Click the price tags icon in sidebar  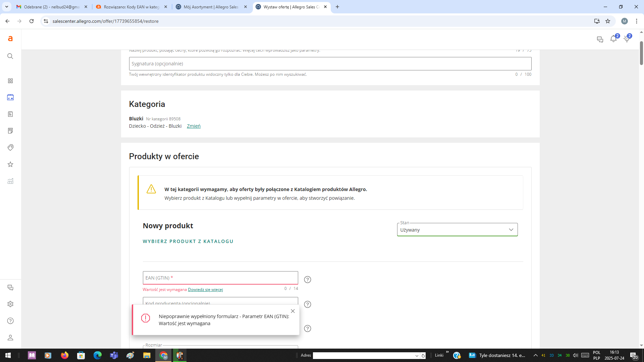(x=10, y=147)
